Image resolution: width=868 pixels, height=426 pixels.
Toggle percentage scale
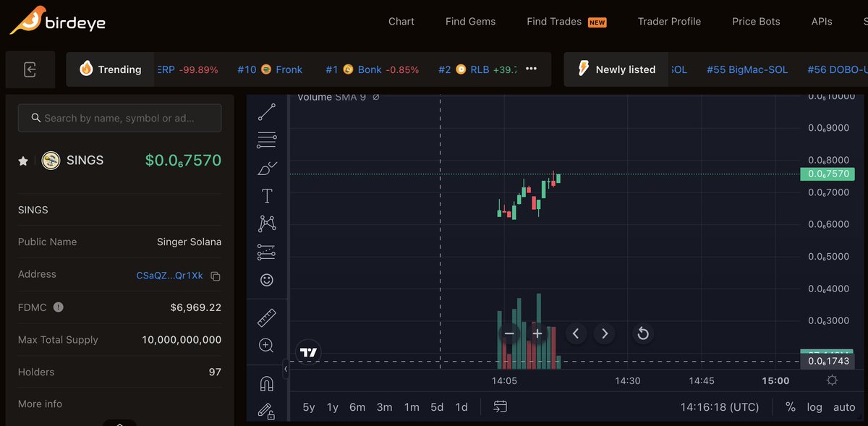click(791, 407)
